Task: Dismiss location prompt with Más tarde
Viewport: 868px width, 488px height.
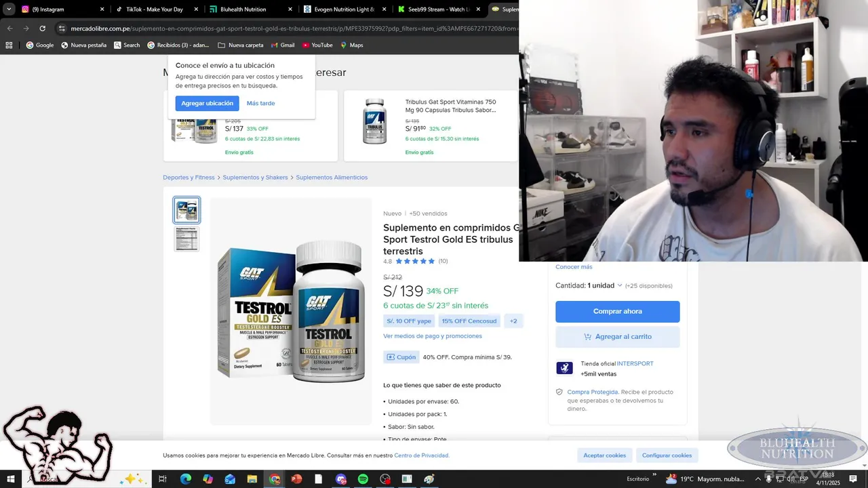Action: (x=260, y=103)
